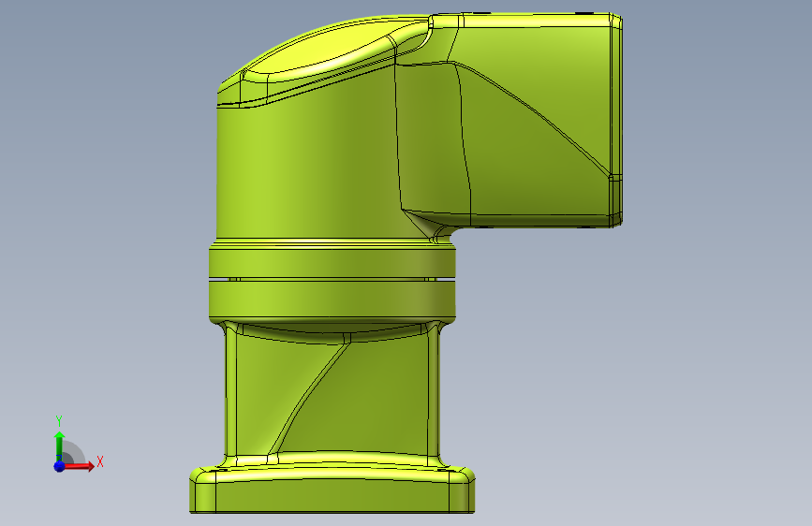
Task: Click the green Y axis arrow of the triad
Action: (59, 446)
